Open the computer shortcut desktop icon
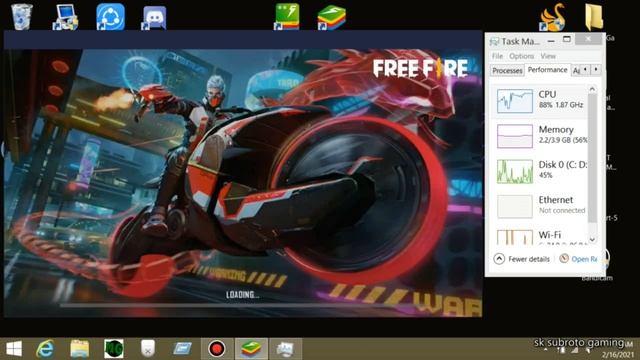Viewport: 640px width, 360px height. [65, 17]
